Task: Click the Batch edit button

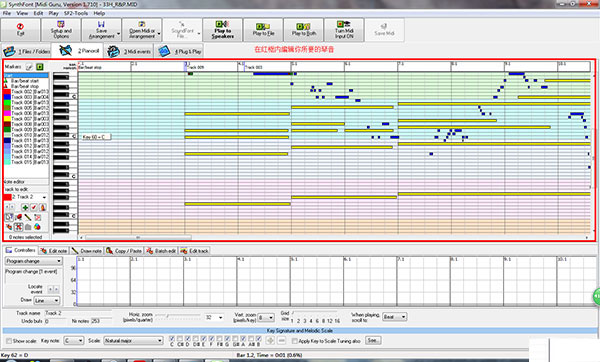Action: 161,251
